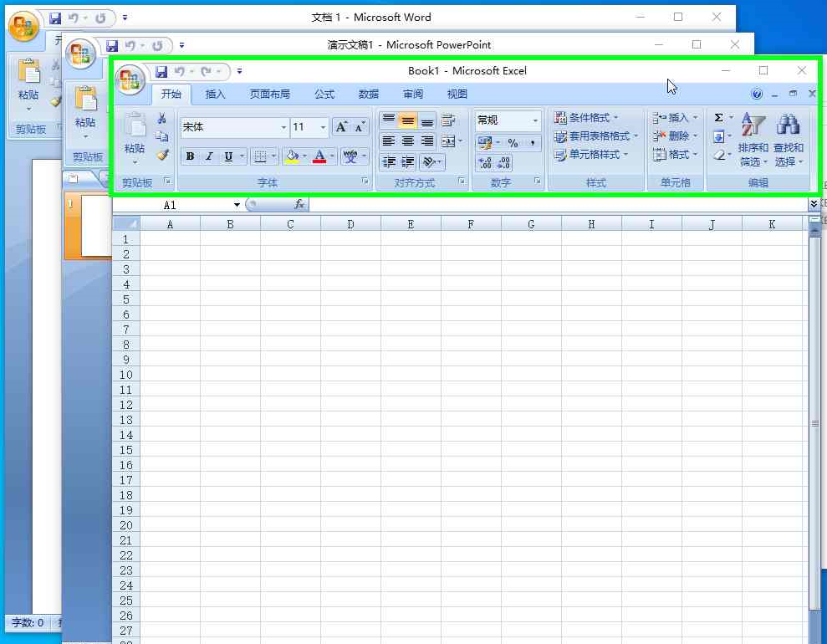Select column D header

[x=350, y=224]
